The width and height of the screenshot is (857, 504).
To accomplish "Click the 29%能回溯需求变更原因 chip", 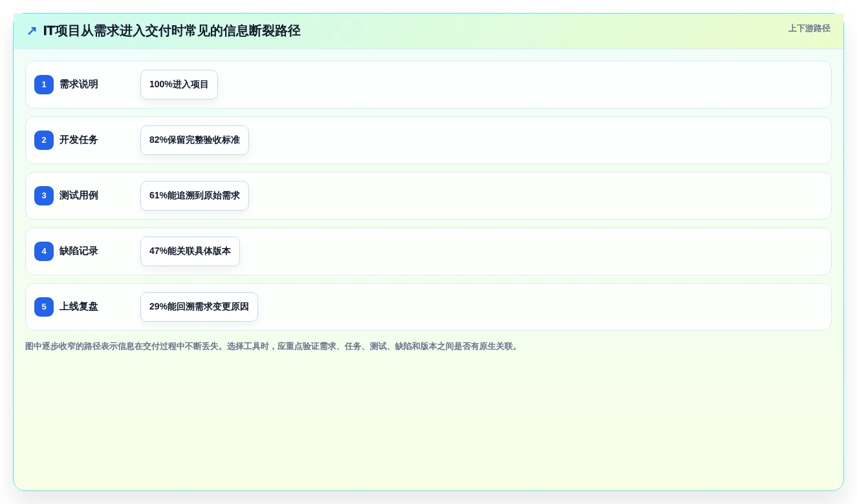I will point(199,307).
